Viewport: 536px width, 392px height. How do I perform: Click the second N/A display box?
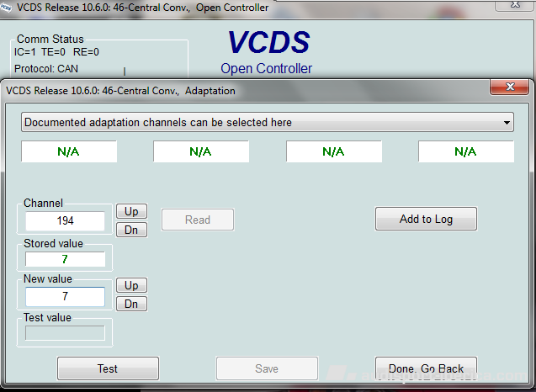point(201,151)
